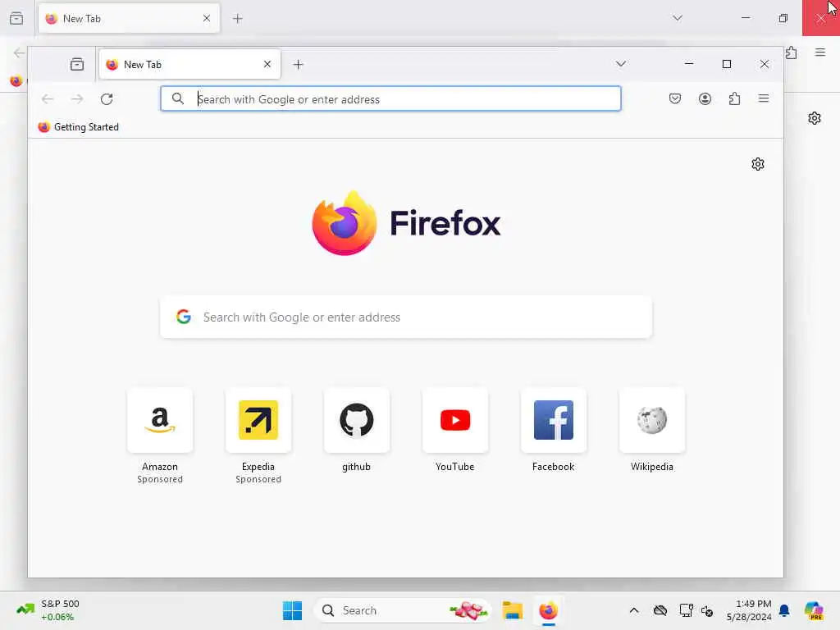Open new tab personalize gear in front window
Screen dimensions: 840x630
(x=757, y=164)
